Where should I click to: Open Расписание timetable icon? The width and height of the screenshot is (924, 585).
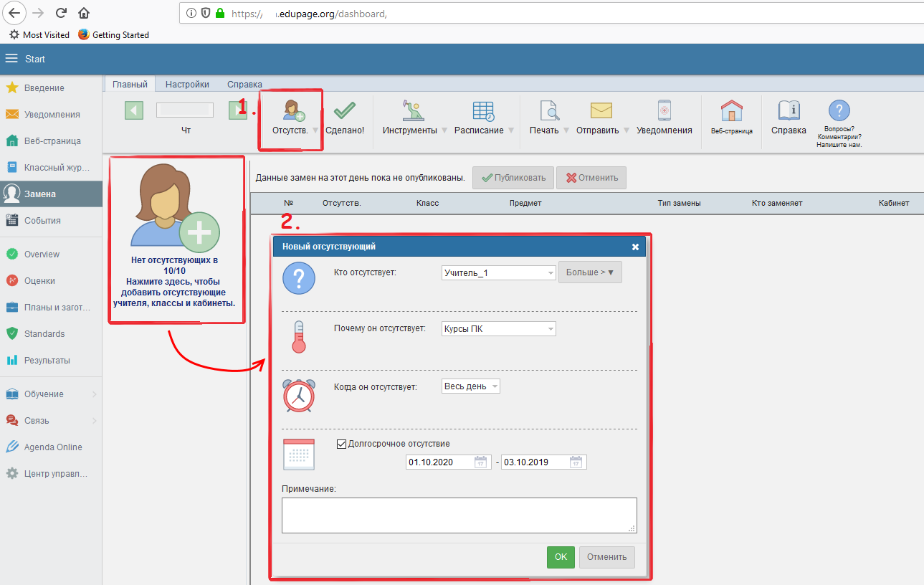point(483,110)
